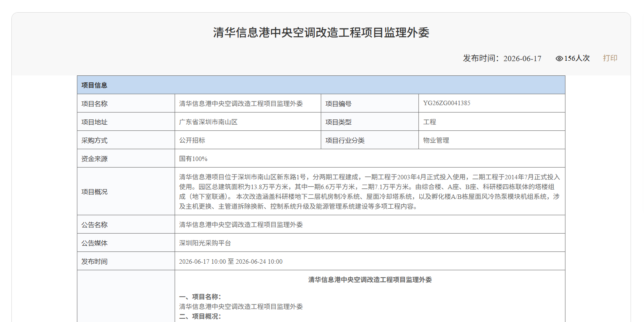Screen dimensions: 644x322
Task: Select the 深圳阳光采购平台 media value
Action: coord(205,243)
